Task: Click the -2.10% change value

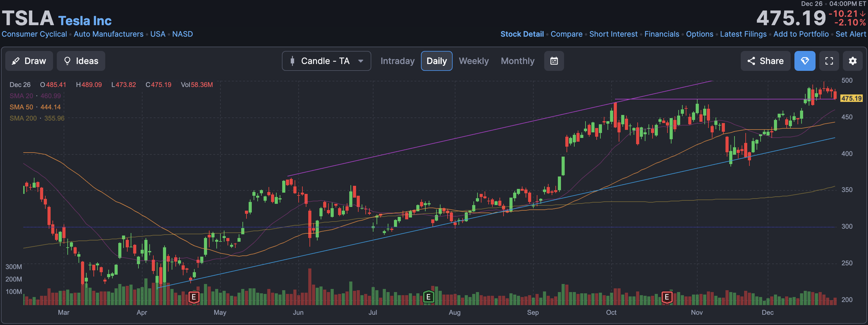Action: pos(850,23)
